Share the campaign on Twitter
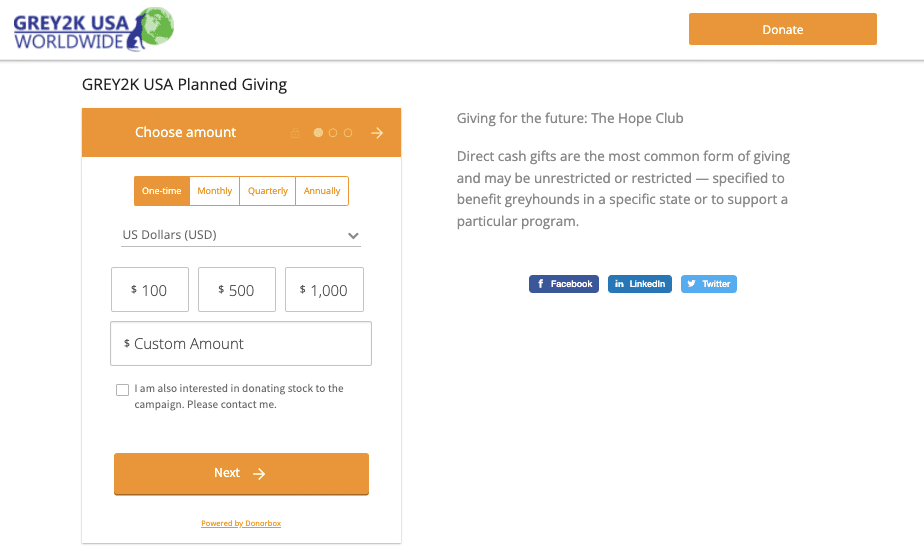 pos(709,284)
